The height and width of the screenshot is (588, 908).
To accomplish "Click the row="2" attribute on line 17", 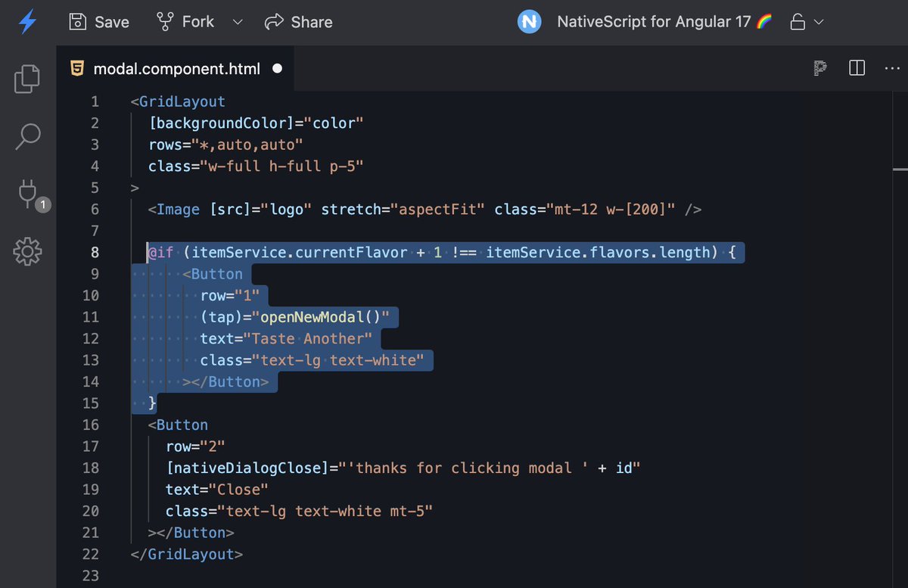I will [x=195, y=446].
